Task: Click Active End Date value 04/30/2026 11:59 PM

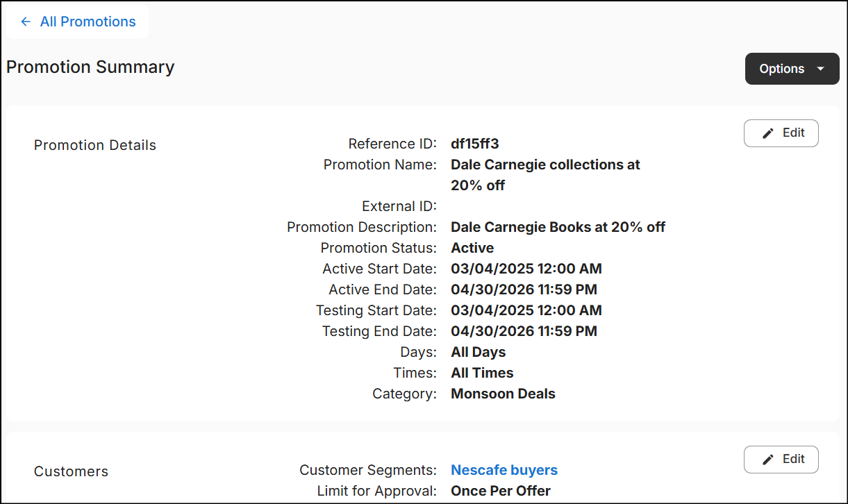Action: (524, 289)
